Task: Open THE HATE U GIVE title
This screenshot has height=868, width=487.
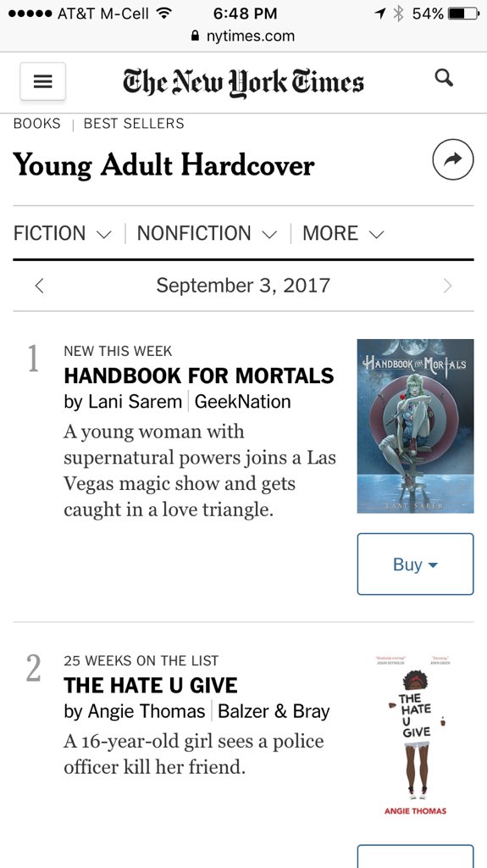Action: 151,685
